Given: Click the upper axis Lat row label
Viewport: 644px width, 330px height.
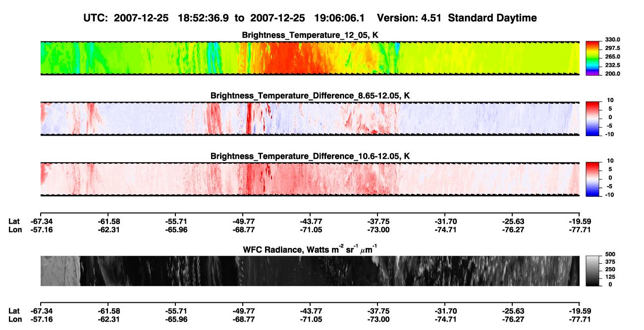Looking at the screenshot, I should pyautogui.click(x=14, y=221).
